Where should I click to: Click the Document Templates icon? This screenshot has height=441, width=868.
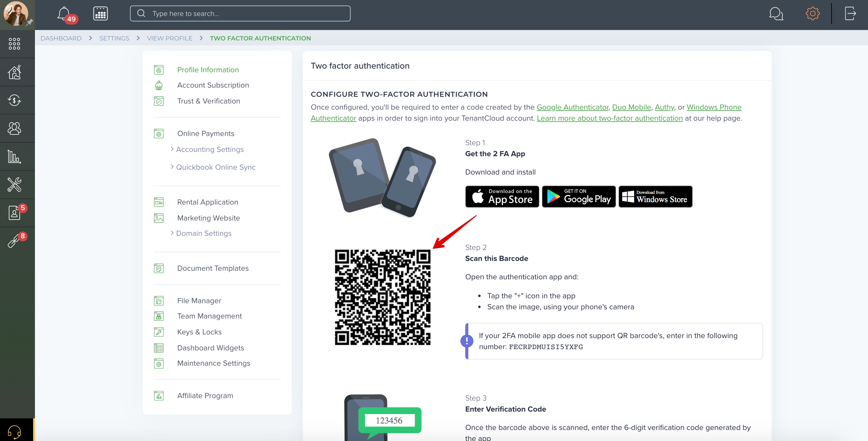[159, 268]
